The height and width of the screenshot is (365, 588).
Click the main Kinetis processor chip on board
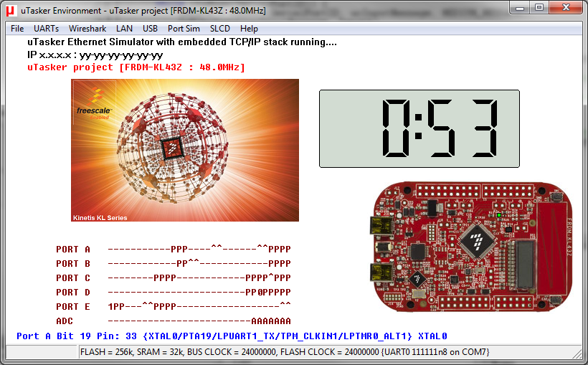[x=478, y=242]
